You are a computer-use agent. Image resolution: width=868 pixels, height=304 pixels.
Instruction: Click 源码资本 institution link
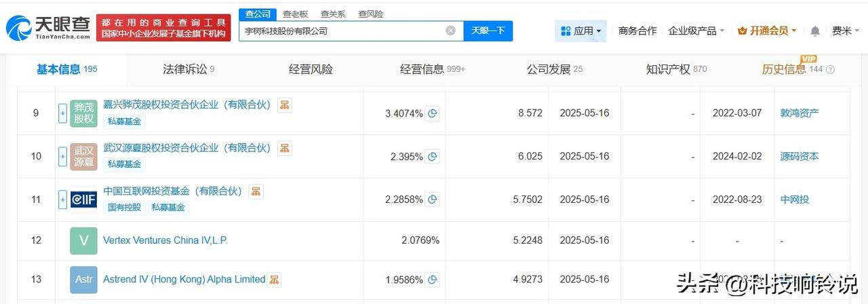tap(800, 157)
